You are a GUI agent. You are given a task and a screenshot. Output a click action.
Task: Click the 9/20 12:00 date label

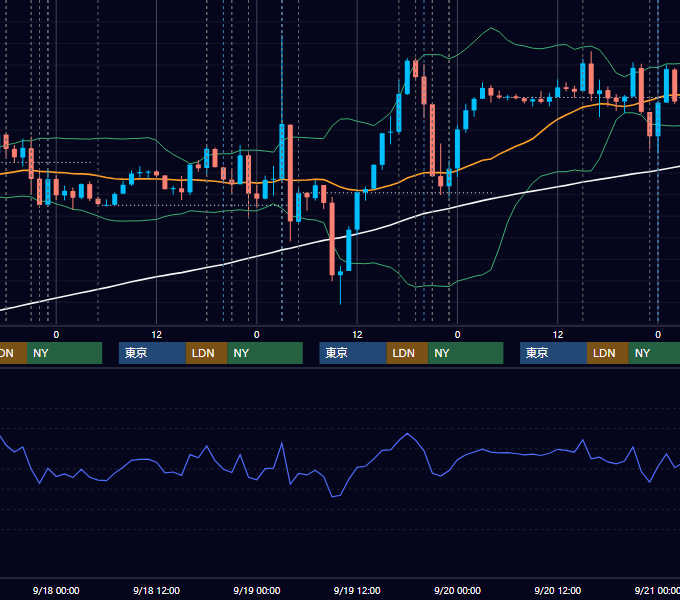point(558,590)
